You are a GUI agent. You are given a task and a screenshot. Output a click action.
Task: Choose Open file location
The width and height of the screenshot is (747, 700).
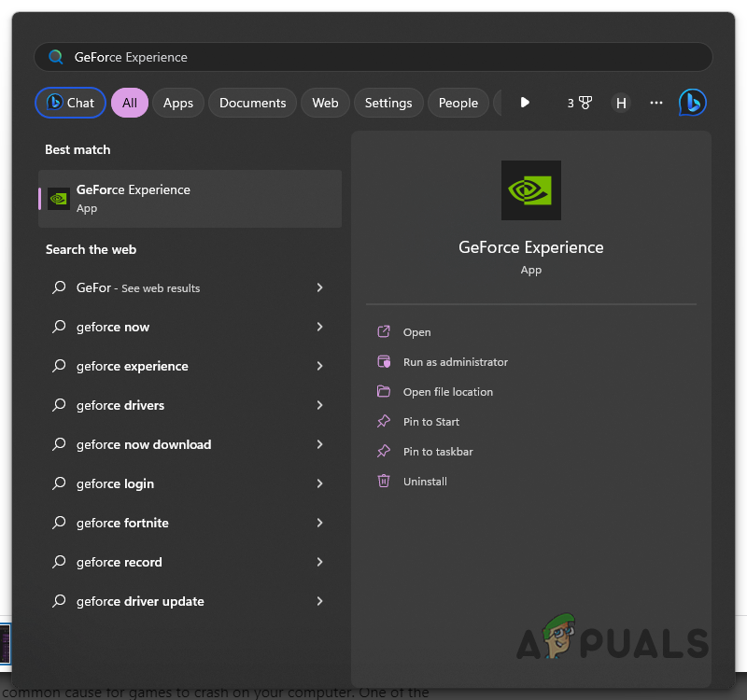[x=448, y=392]
